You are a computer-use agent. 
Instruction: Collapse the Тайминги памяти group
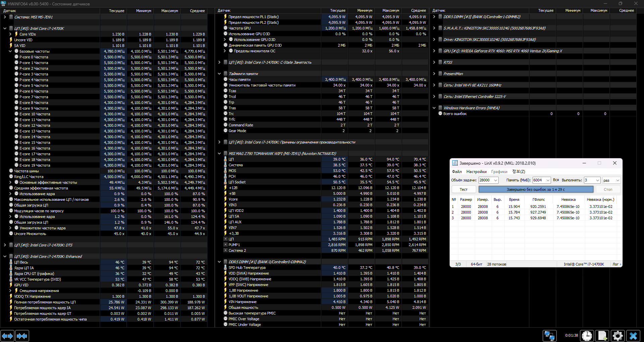(219, 74)
